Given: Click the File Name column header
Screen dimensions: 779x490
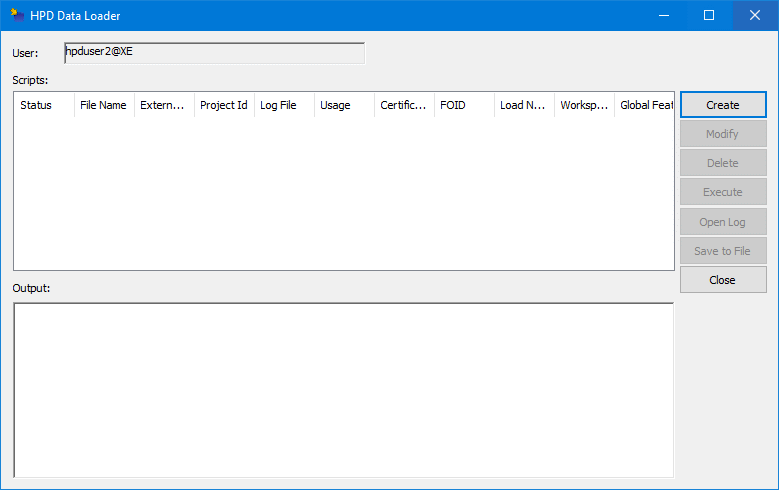Looking at the screenshot, I should click(104, 105).
